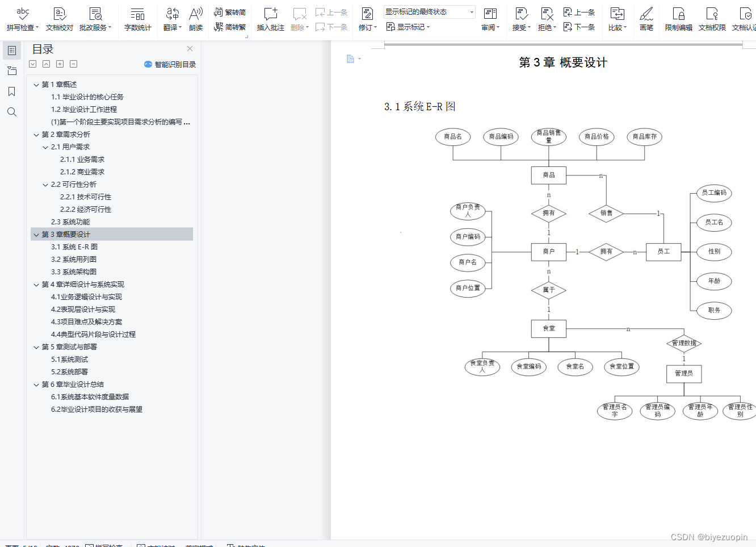Image resolution: width=756 pixels, height=547 pixels.
Task: Jump to 1.2 毕业设计工作进程
Action: (84, 110)
